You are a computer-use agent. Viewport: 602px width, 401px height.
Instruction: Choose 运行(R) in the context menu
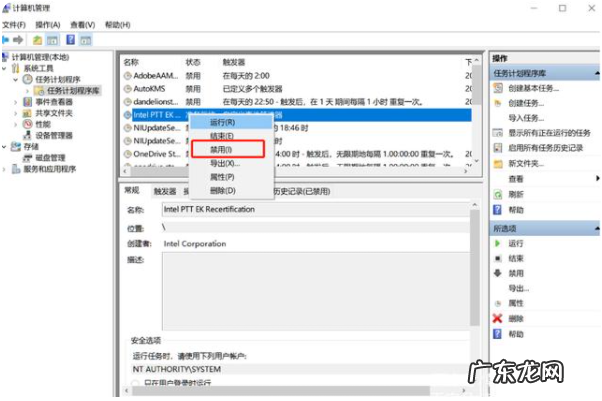pyautogui.click(x=232, y=123)
